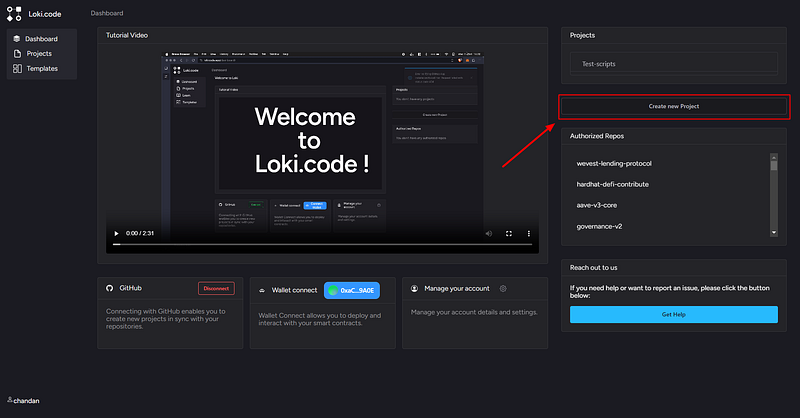
Task: Click the Authorized Repos scrollbar thumb
Action: [774, 166]
